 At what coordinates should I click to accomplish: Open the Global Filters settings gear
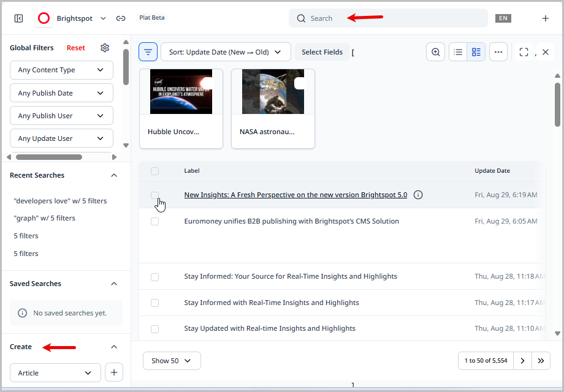[x=104, y=47]
